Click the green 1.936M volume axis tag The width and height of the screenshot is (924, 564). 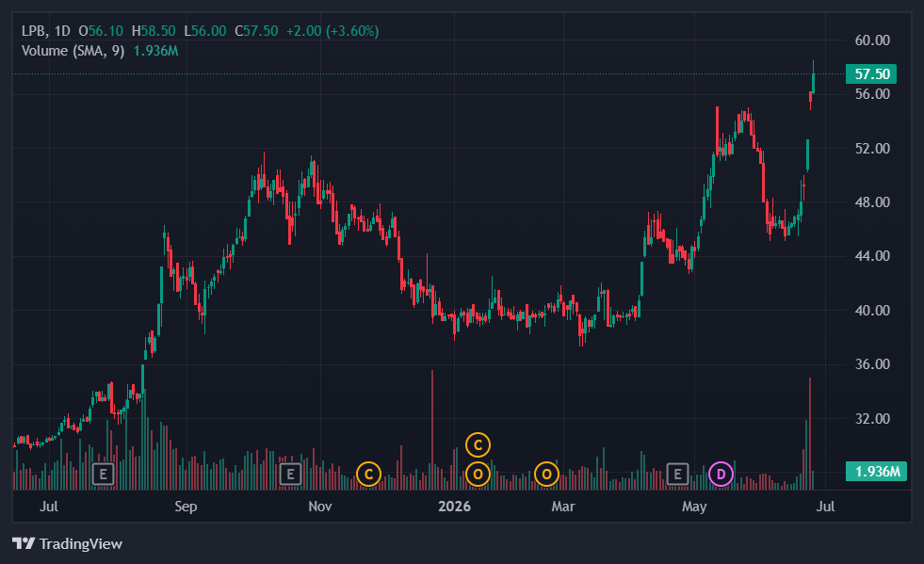click(876, 472)
